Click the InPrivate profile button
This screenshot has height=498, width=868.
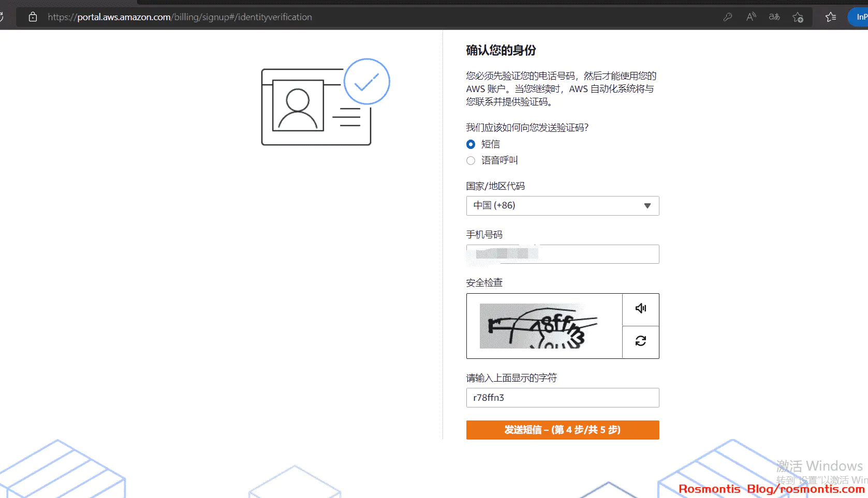pyautogui.click(x=858, y=17)
